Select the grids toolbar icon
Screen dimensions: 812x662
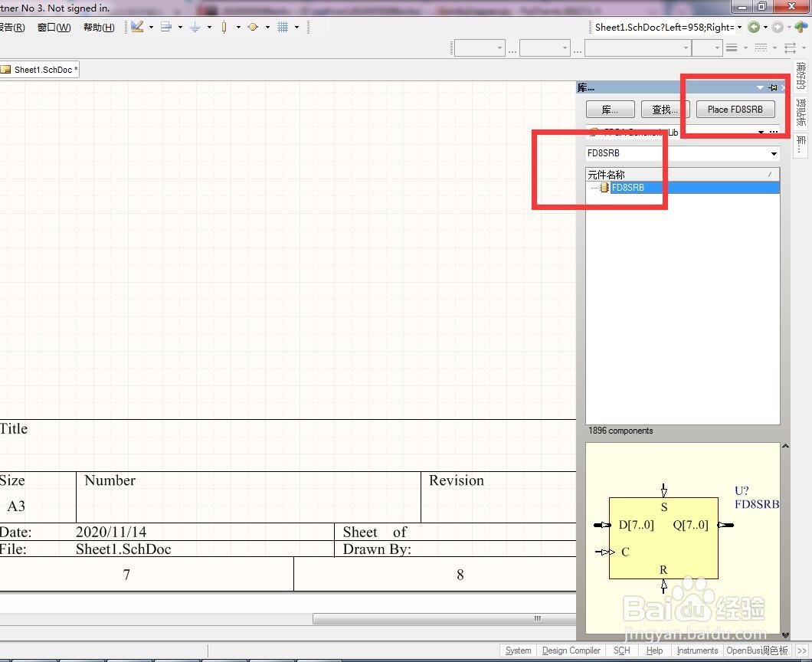click(283, 27)
